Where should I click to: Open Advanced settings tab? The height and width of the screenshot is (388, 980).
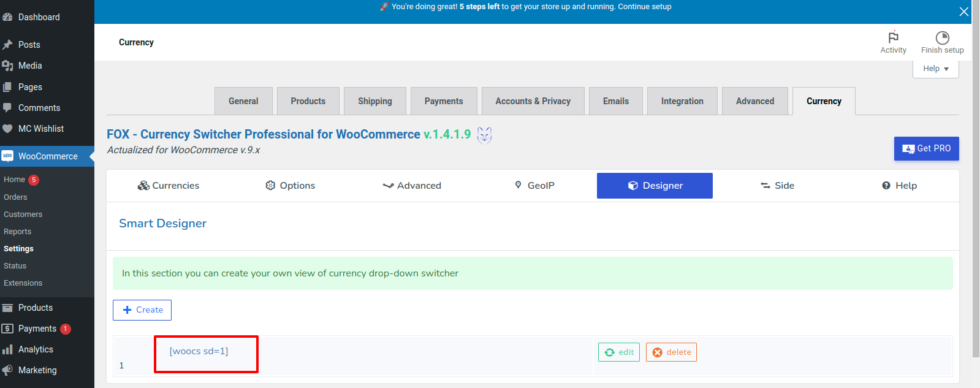(x=755, y=101)
